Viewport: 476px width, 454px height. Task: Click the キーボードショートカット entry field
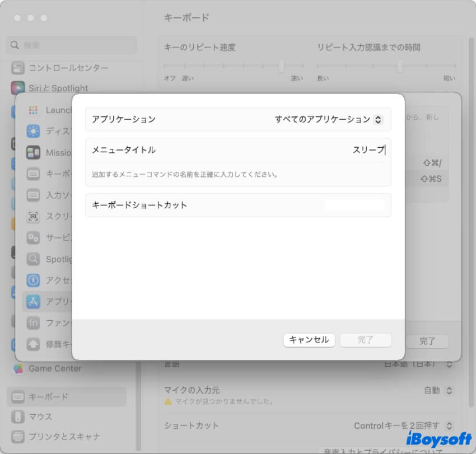coord(354,205)
